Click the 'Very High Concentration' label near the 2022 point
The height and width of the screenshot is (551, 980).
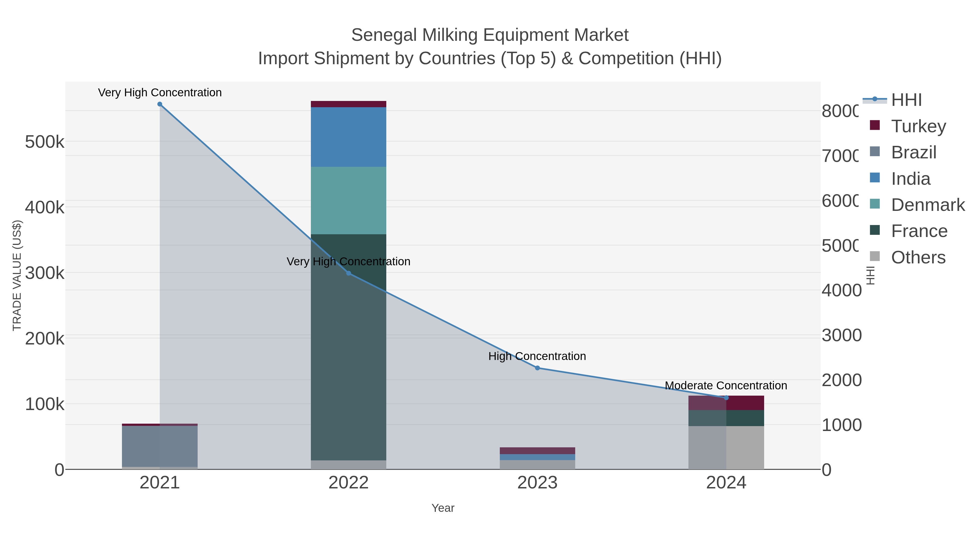click(x=348, y=261)
